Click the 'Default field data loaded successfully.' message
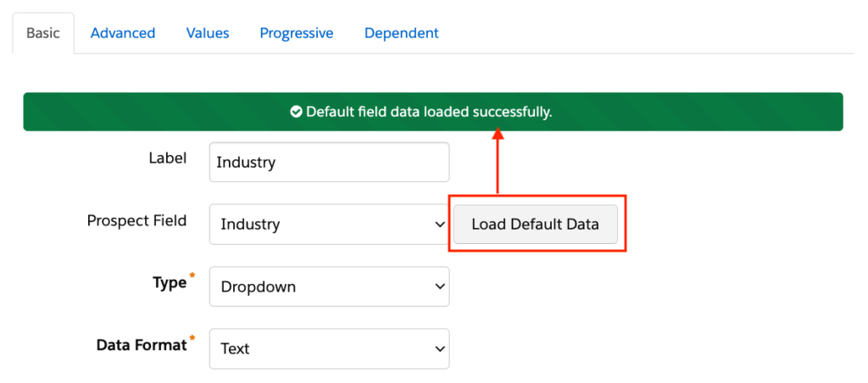The height and width of the screenshot is (383, 868). click(429, 113)
